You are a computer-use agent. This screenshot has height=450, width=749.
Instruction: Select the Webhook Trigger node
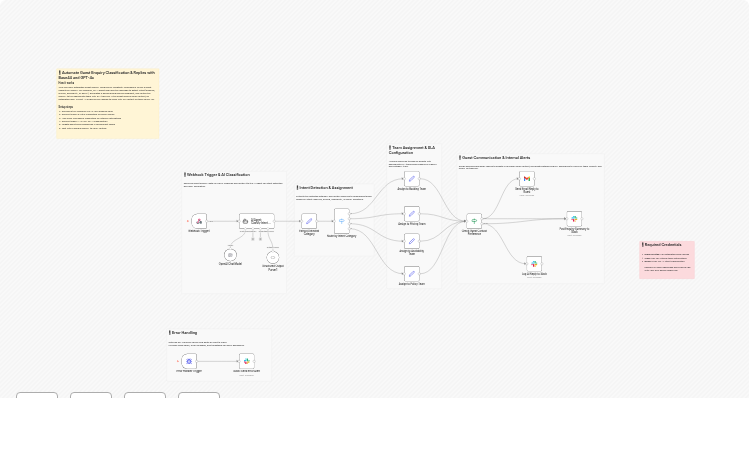tap(199, 221)
